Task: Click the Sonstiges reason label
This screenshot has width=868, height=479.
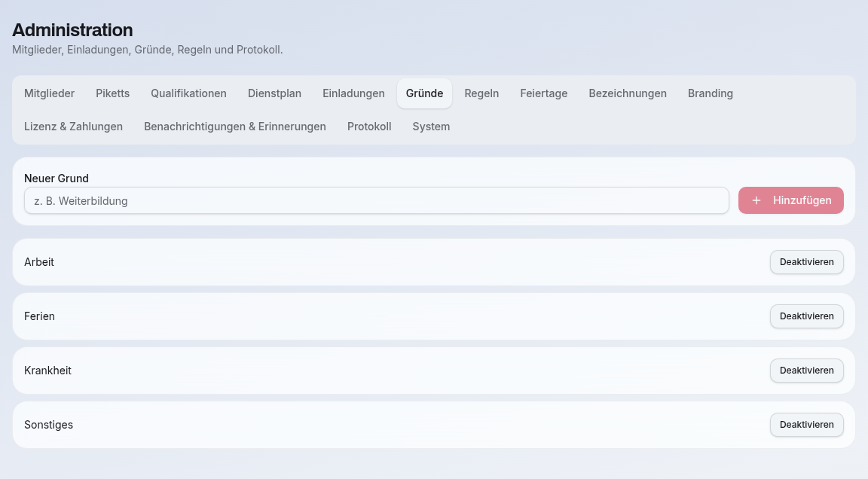Action: [x=49, y=425]
